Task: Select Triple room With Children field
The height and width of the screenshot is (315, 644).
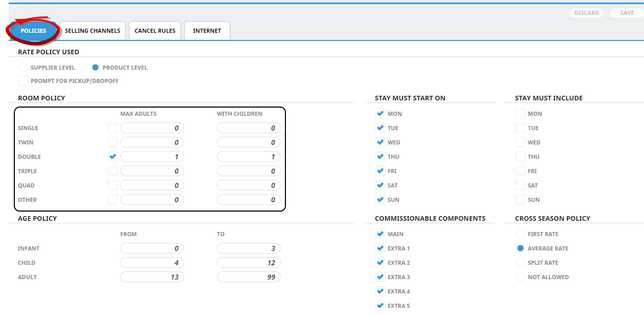Action: [249, 171]
